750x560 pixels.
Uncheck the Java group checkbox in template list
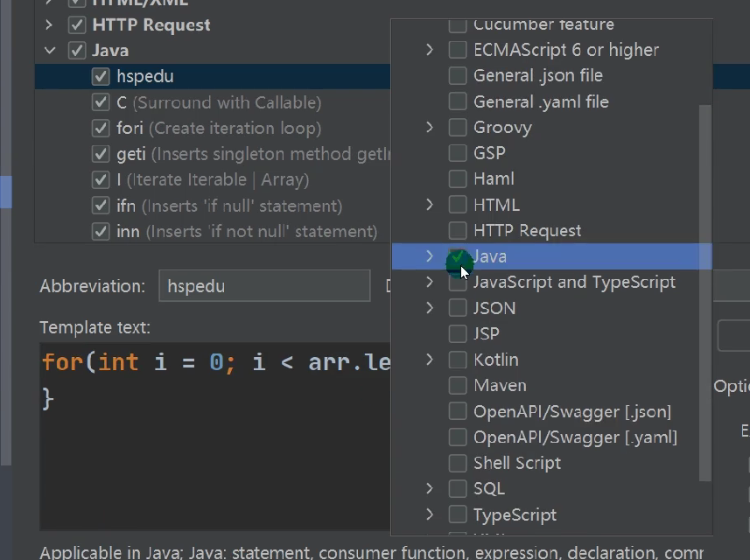click(77, 51)
